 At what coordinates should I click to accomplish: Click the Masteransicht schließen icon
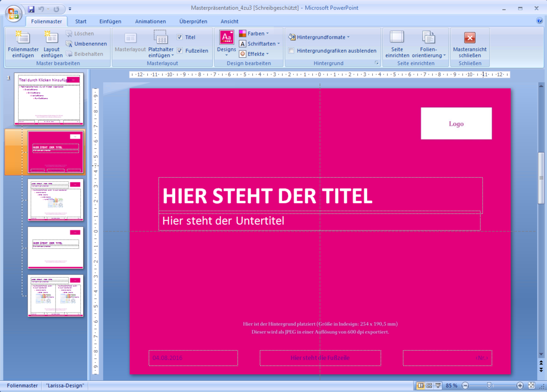[469, 38]
